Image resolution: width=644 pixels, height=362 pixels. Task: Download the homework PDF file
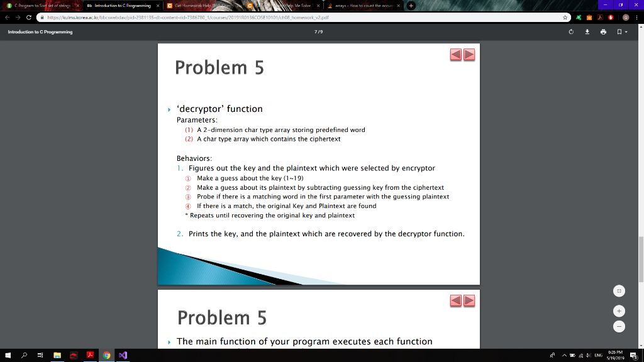coord(587,31)
